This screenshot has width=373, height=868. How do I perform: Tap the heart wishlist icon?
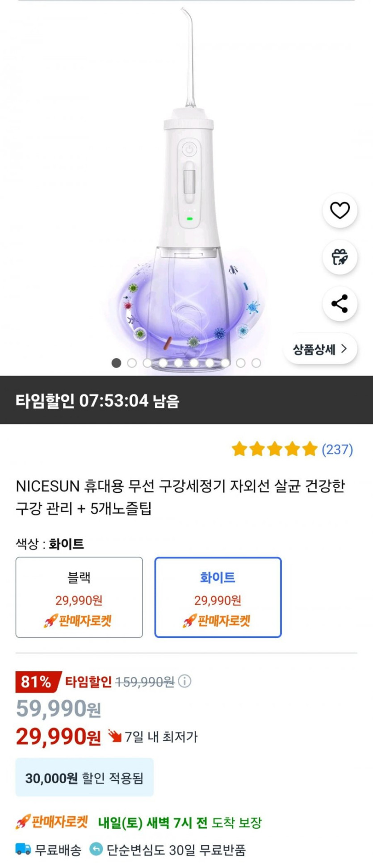coord(339,210)
